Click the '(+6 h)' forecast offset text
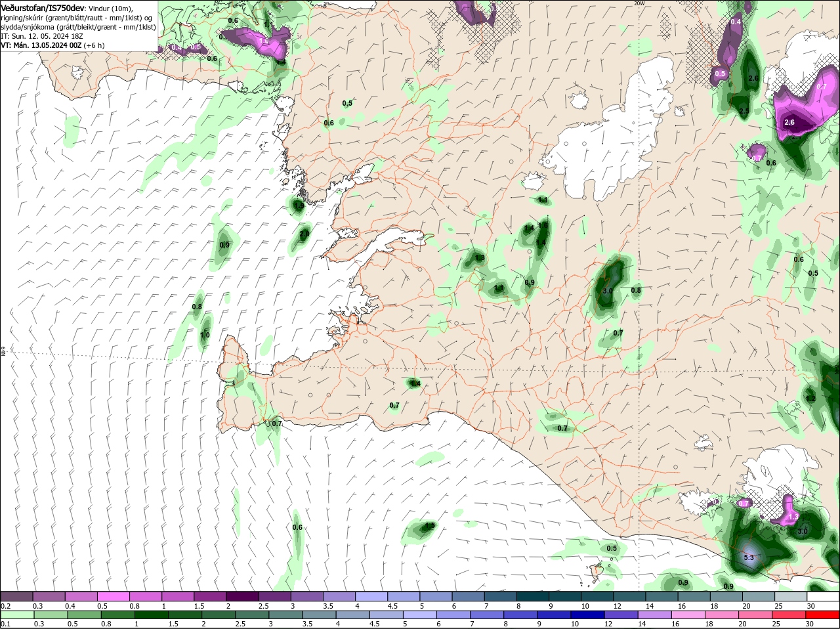This screenshot has width=840, height=629. pos(94,45)
